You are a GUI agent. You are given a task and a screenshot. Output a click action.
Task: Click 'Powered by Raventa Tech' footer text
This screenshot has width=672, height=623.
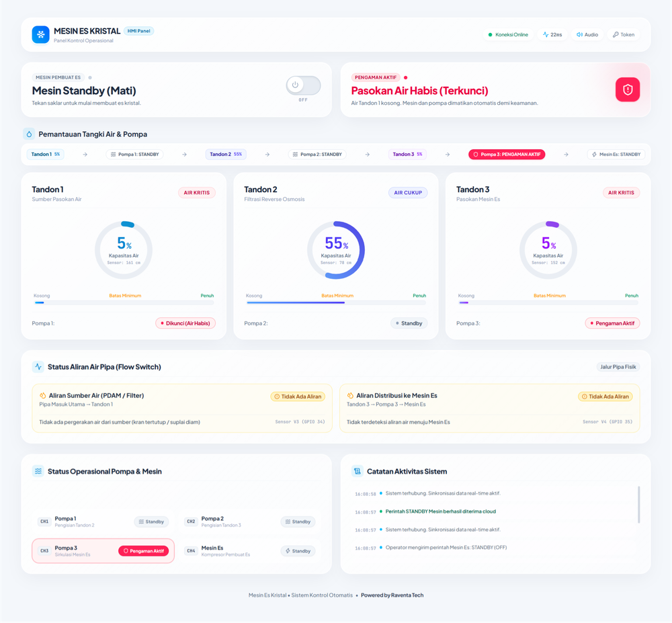(x=392, y=595)
